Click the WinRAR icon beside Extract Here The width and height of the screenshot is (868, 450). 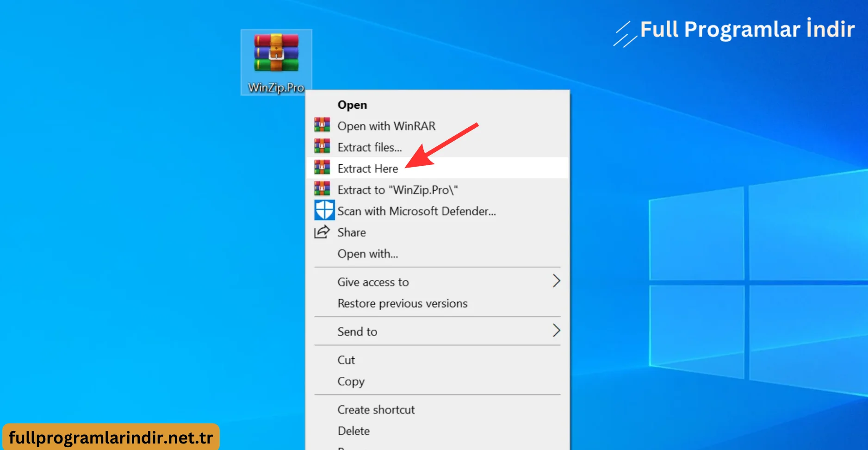pos(322,167)
